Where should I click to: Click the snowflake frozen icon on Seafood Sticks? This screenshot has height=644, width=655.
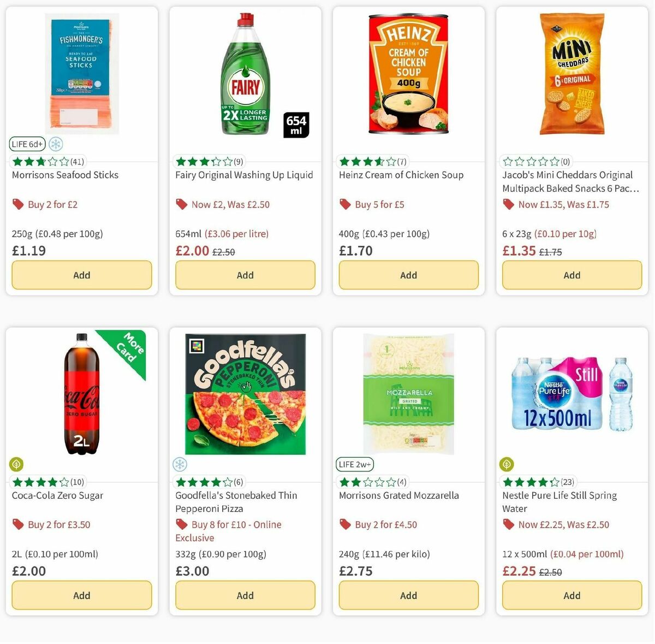55,144
